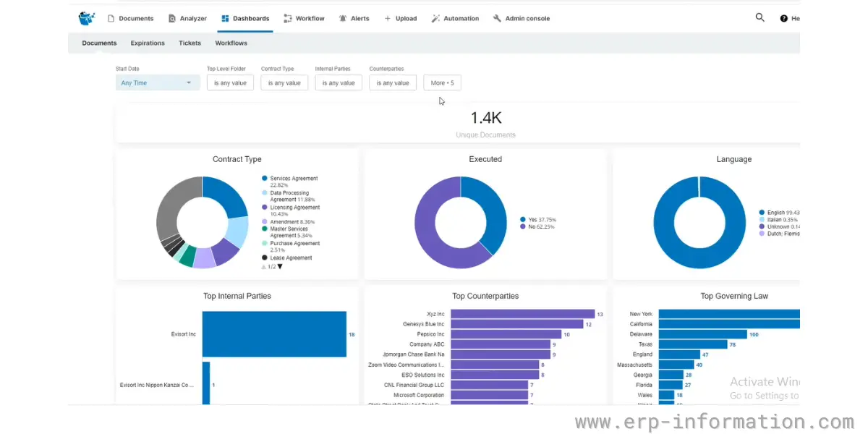The width and height of the screenshot is (868, 434).
Task: Click the England label in Top Governing Law
Action: (642, 354)
